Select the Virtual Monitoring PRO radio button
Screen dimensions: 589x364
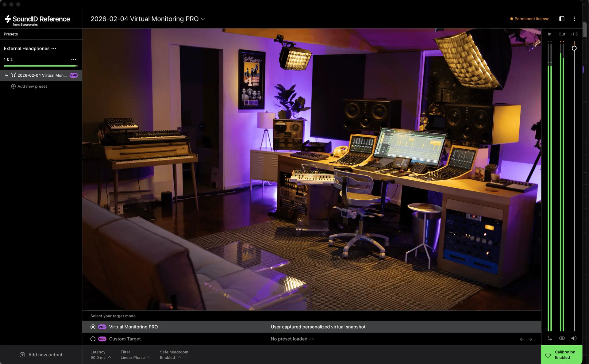coord(93,327)
